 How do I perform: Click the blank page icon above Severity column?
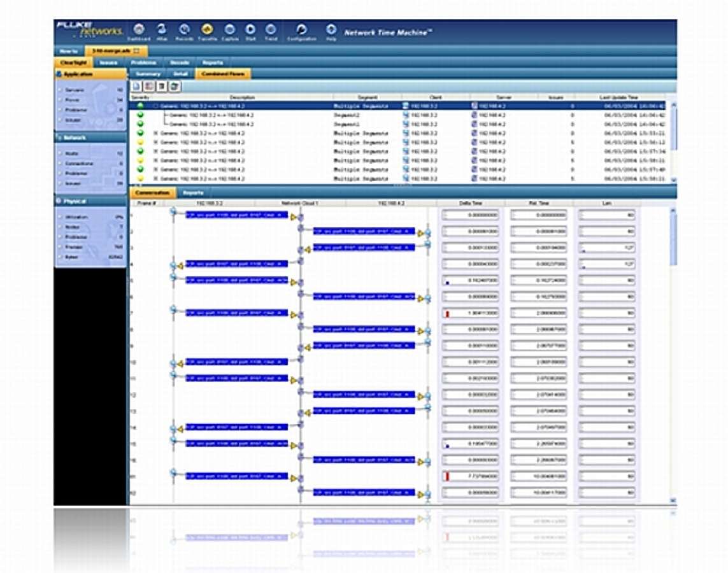pyautogui.click(x=136, y=87)
